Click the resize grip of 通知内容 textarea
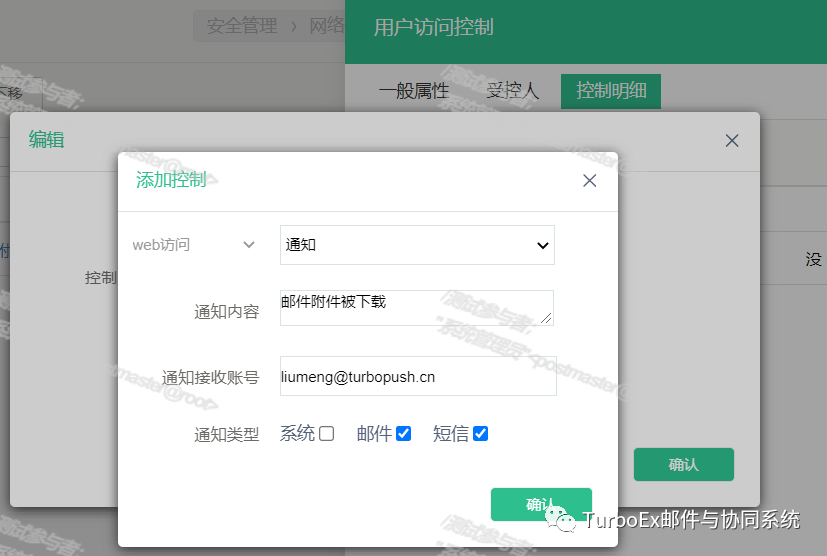 click(546, 318)
